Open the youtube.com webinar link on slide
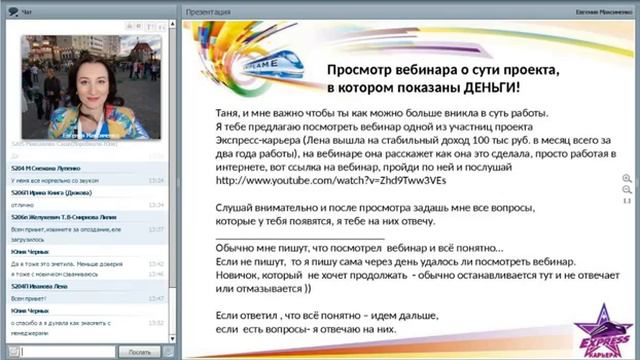This screenshot has height=360, width=640. click(331, 180)
